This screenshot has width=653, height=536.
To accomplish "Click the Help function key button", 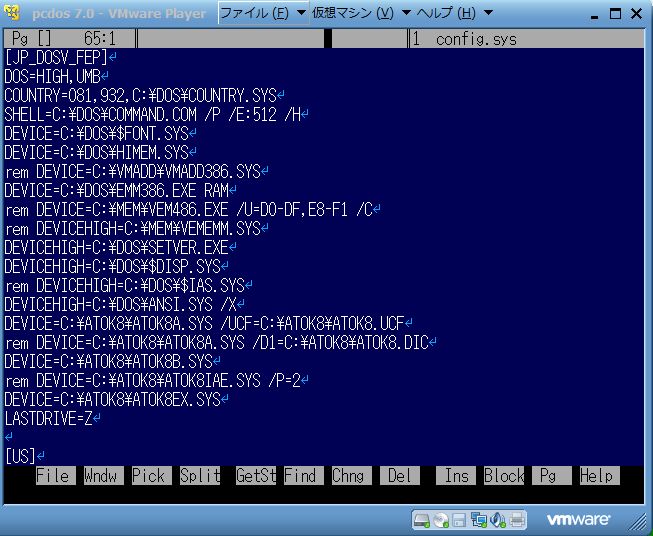I will [x=600, y=476].
